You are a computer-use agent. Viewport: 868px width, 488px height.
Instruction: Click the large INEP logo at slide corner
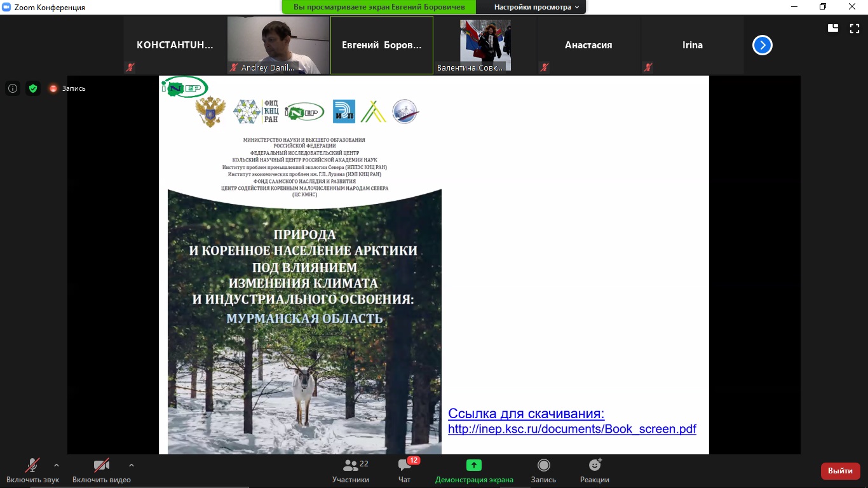tap(185, 87)
